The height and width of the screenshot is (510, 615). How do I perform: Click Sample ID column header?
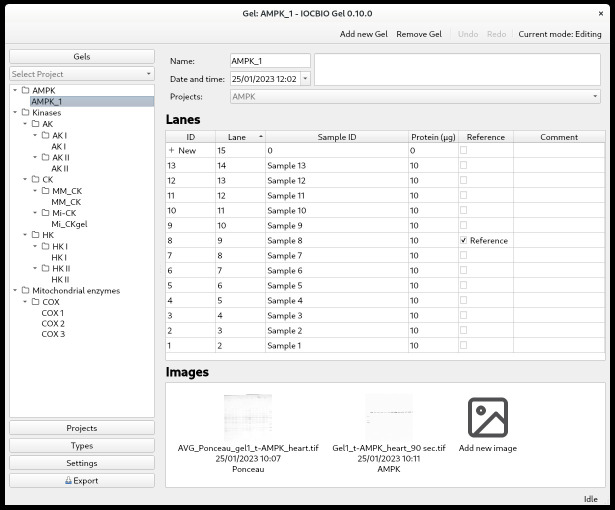337,137
